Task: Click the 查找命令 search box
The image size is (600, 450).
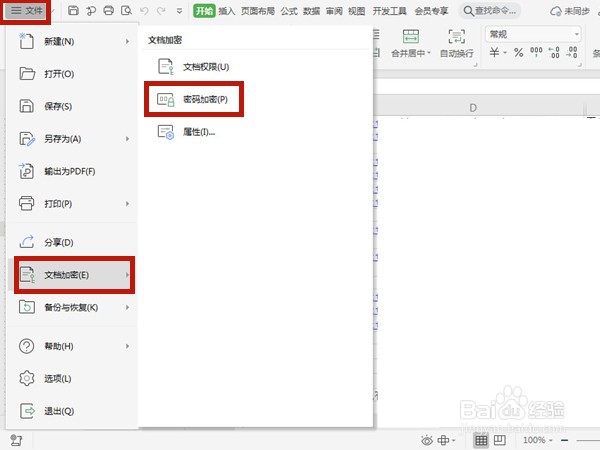Action: point(489,11)
